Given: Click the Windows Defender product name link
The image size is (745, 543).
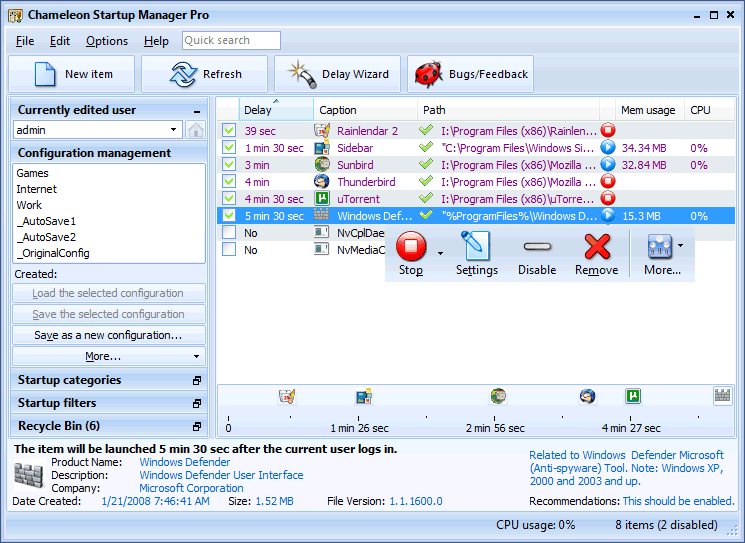Looking at the screenshot, I should pyautogui.click(x=184, y=462).
